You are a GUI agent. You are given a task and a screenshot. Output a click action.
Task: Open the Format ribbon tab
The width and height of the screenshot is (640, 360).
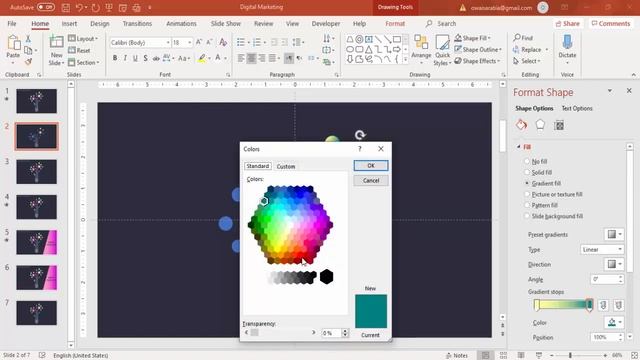click(395, 24)
